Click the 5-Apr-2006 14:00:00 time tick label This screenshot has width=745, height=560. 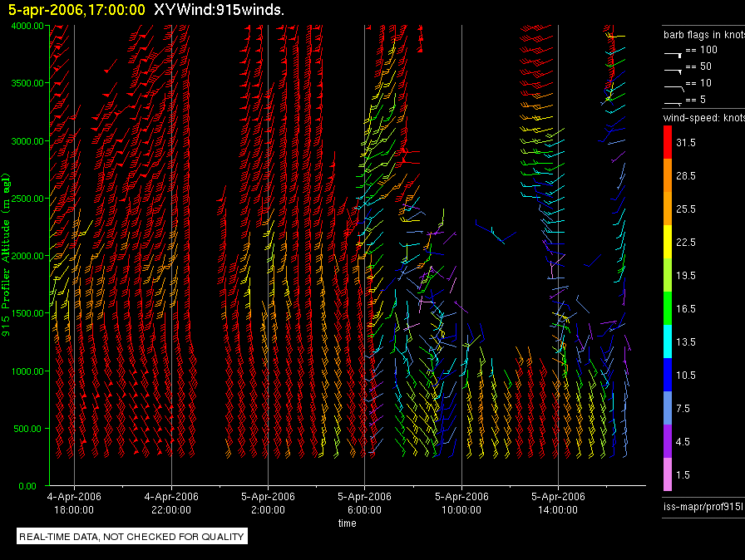558,502
